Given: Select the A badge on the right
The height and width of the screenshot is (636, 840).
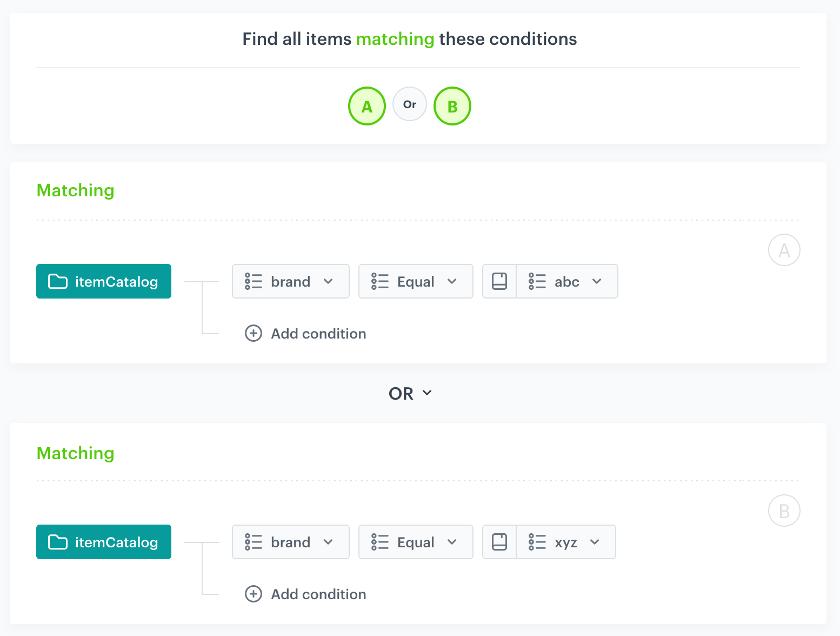Looking at the screenshot, I should tap(784, 250).
